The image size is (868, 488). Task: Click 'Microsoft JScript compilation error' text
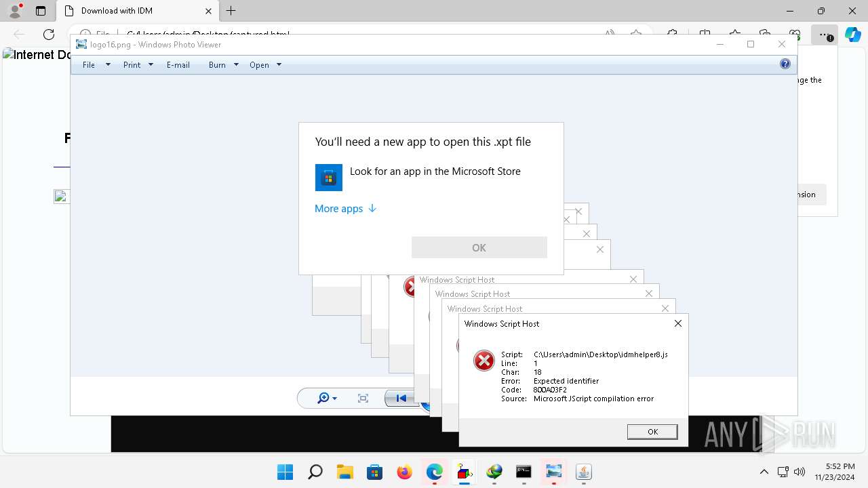pyautogui.click(x=593, y=399)
